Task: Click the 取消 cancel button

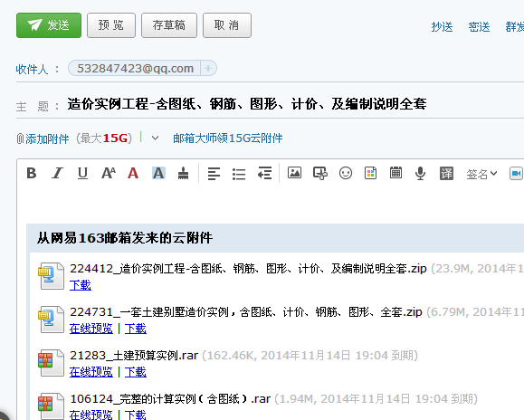Action: [x=227, y=25]
